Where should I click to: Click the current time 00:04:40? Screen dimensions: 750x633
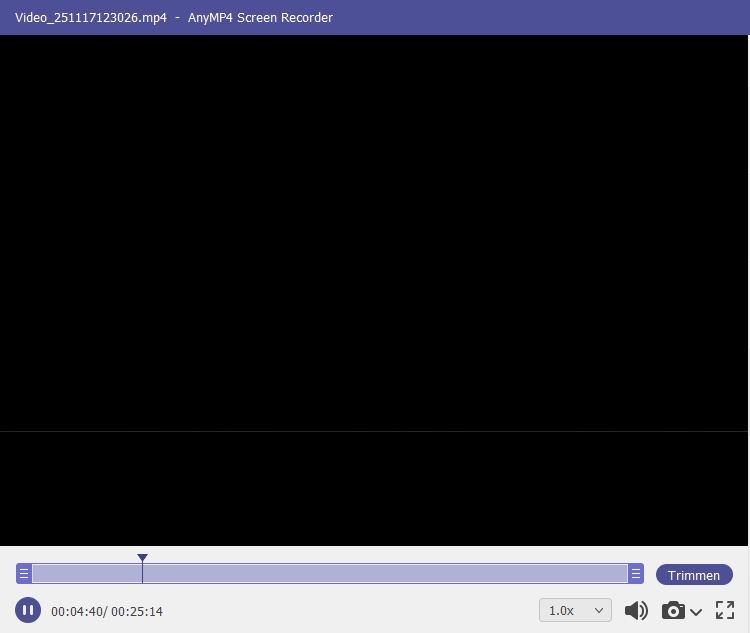77,611
